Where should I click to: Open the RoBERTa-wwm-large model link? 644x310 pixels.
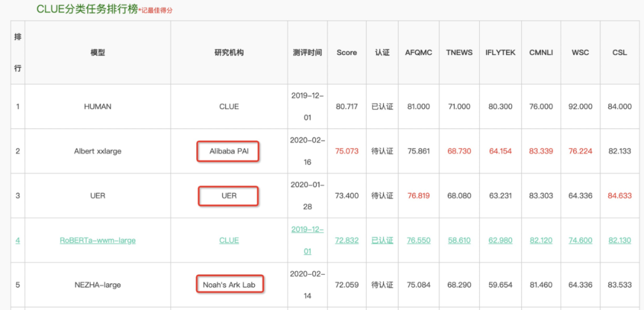pos(98,240)
